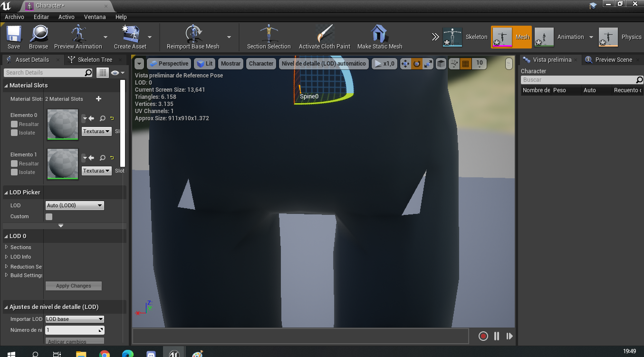Open the Editar menu
644x357 pixels.
(x=41, y=17)
